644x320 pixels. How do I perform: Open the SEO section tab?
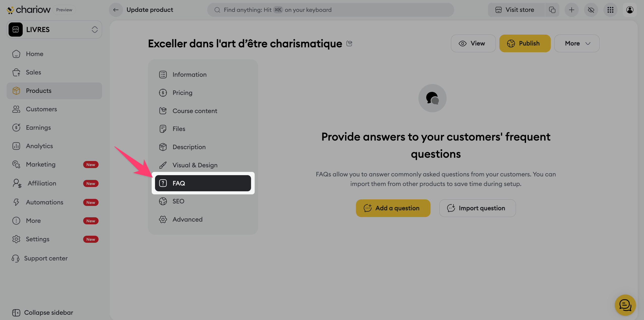point(178,201)
